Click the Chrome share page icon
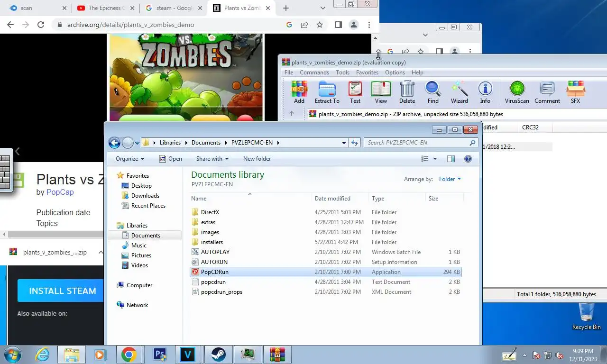607x364 pixels. (304, 25)
